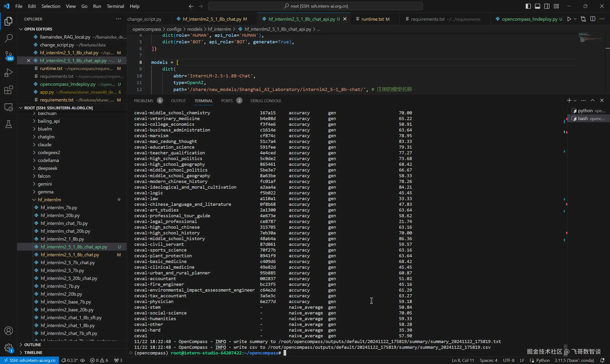Toggle the bottom panel layout button
The height and width of the screenshot is (364, 610).
pos(537,6)
